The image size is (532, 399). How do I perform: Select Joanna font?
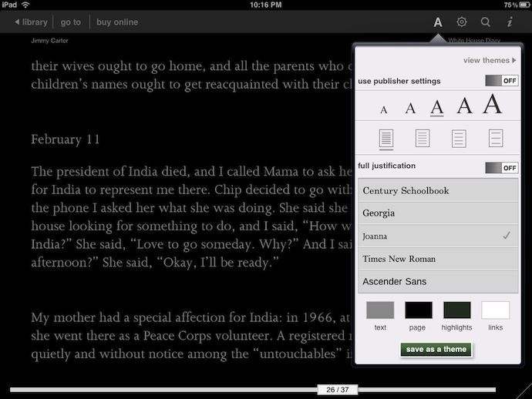pos(438,236)
